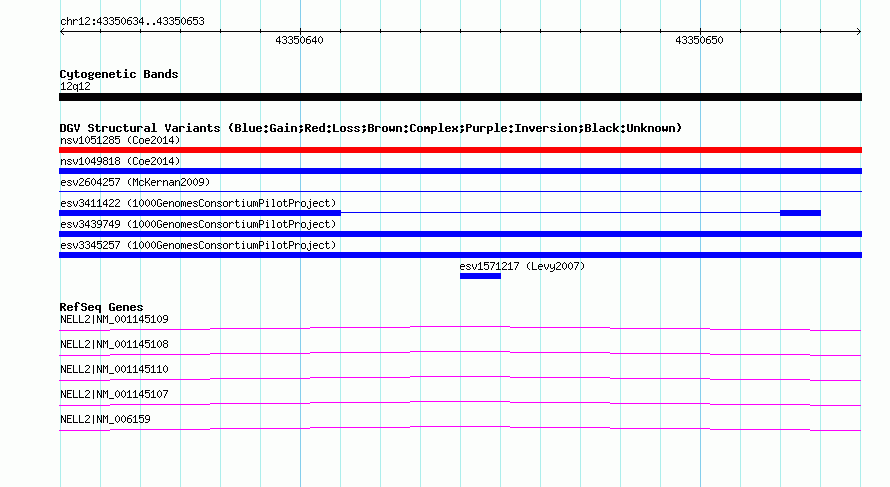This screenshot has width=890, height=487.
Task: Click the thick left segment of esv3411422
Action: click(200, 213)
